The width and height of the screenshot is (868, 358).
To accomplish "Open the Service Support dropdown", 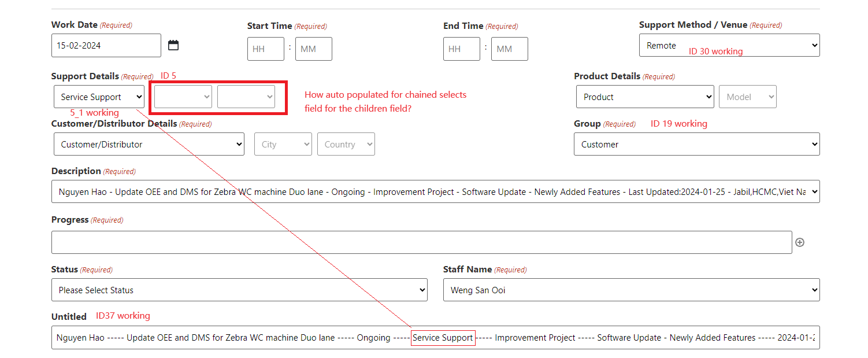I will point(99,97).
